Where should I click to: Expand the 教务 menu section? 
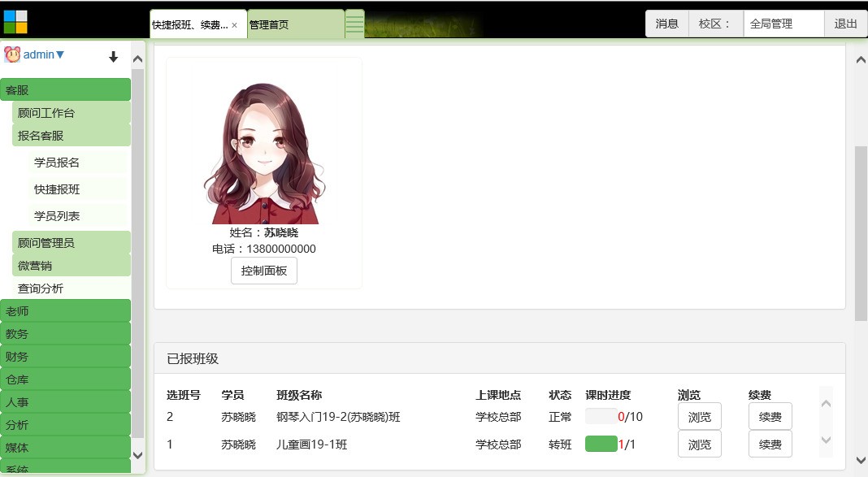point(65,333)
